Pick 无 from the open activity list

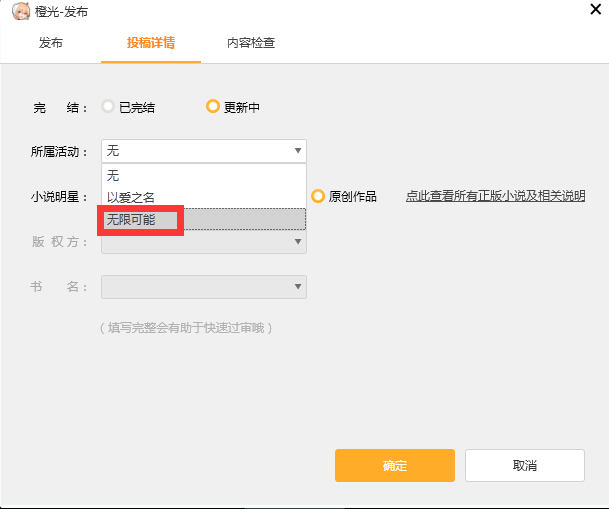pos(113,175)
